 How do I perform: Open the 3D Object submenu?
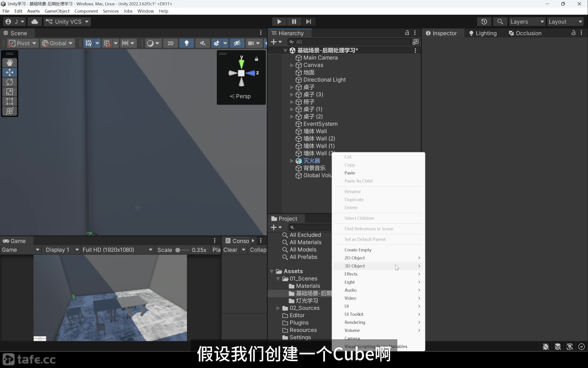point(378,266)
